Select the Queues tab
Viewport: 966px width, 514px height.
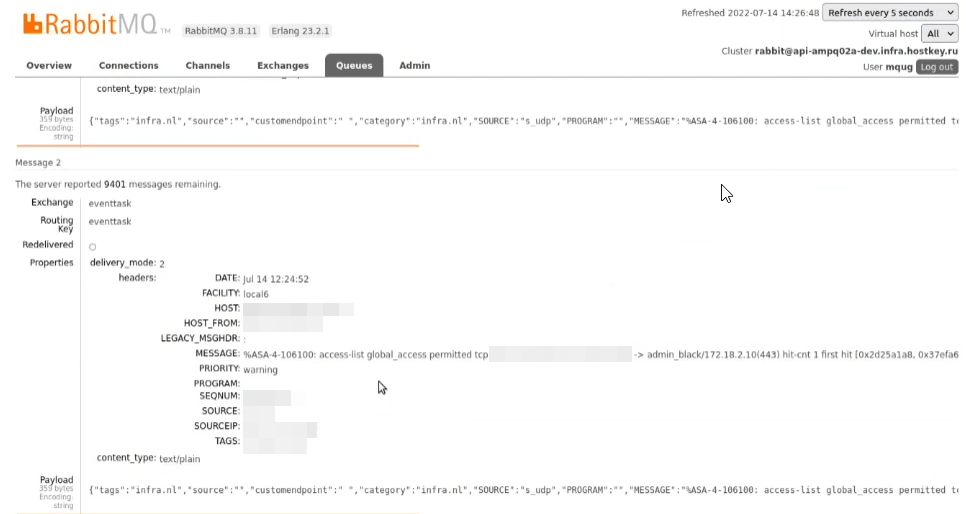353,66
